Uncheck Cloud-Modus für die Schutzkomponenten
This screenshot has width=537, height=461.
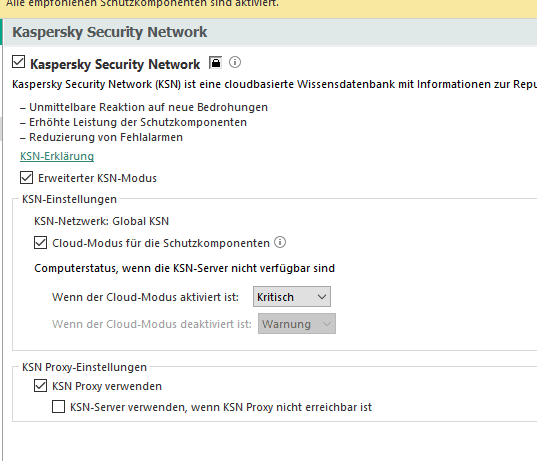tap(40, 242)
